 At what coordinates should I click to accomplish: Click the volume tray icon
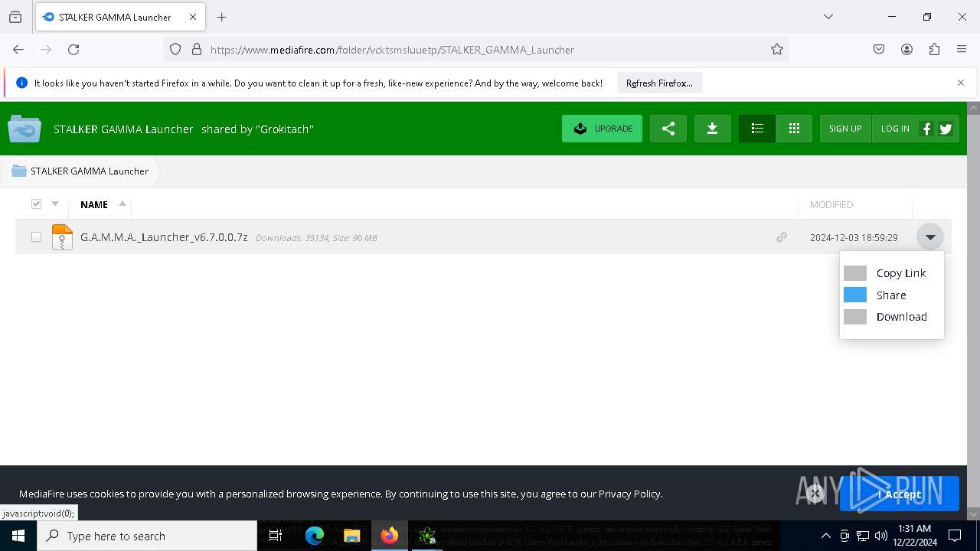[881, 536]
